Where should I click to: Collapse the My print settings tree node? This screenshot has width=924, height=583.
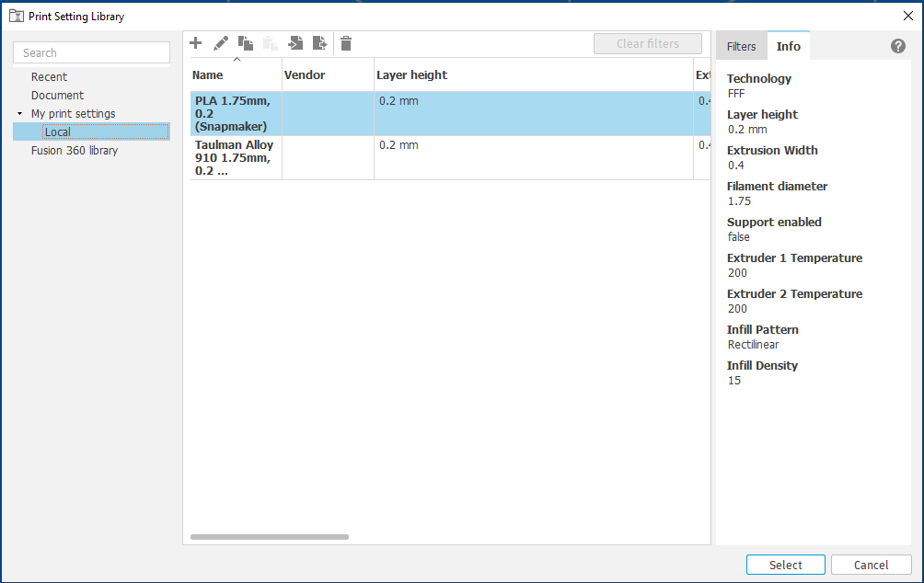(19, 114)
